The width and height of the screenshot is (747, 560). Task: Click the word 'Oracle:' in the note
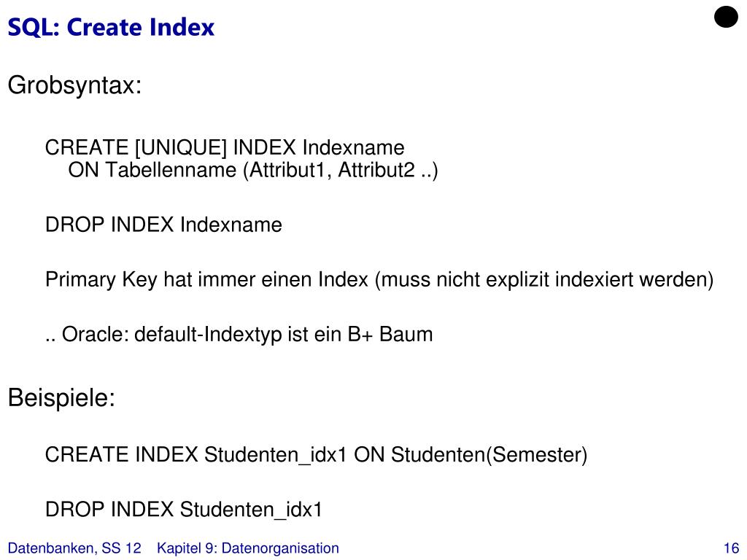point(96,334)
